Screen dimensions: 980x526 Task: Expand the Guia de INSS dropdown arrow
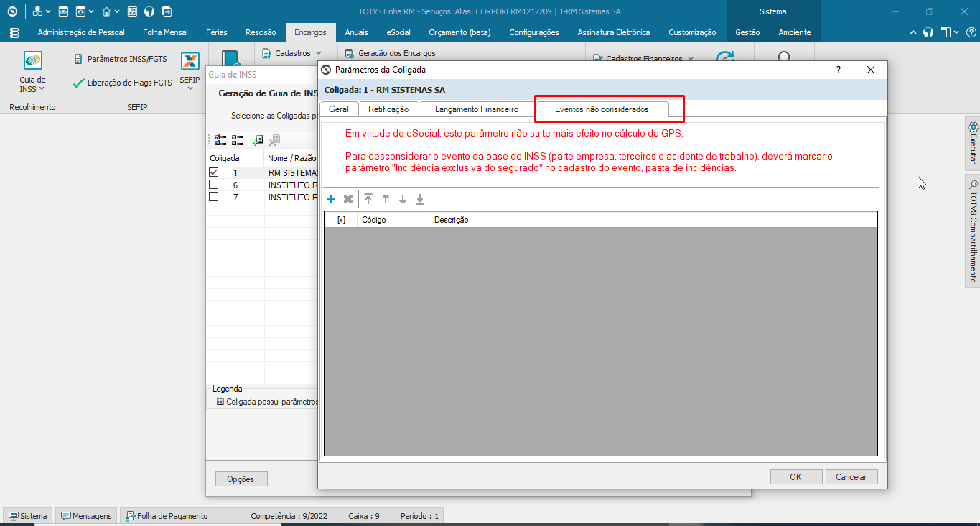click(42, 89)
